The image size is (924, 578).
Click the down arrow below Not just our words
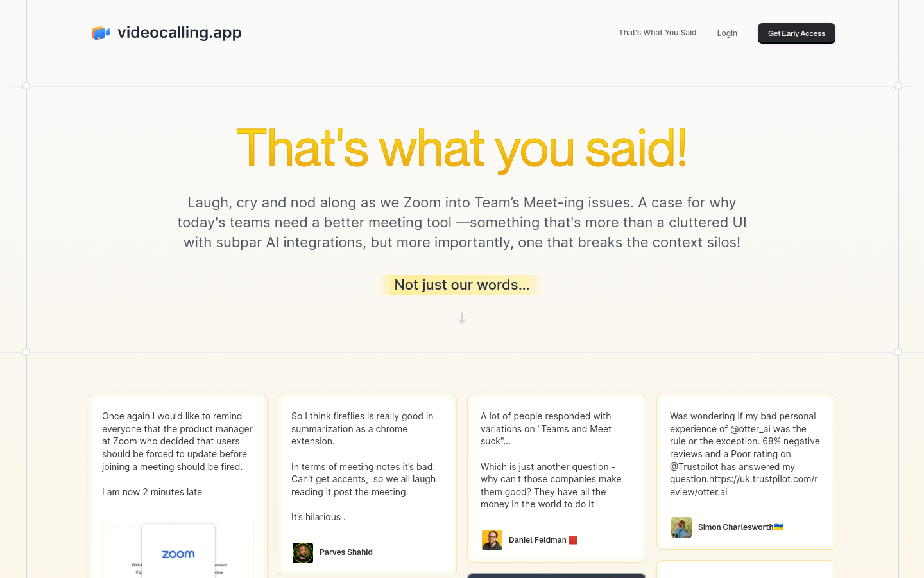click(x=462, y=318)
